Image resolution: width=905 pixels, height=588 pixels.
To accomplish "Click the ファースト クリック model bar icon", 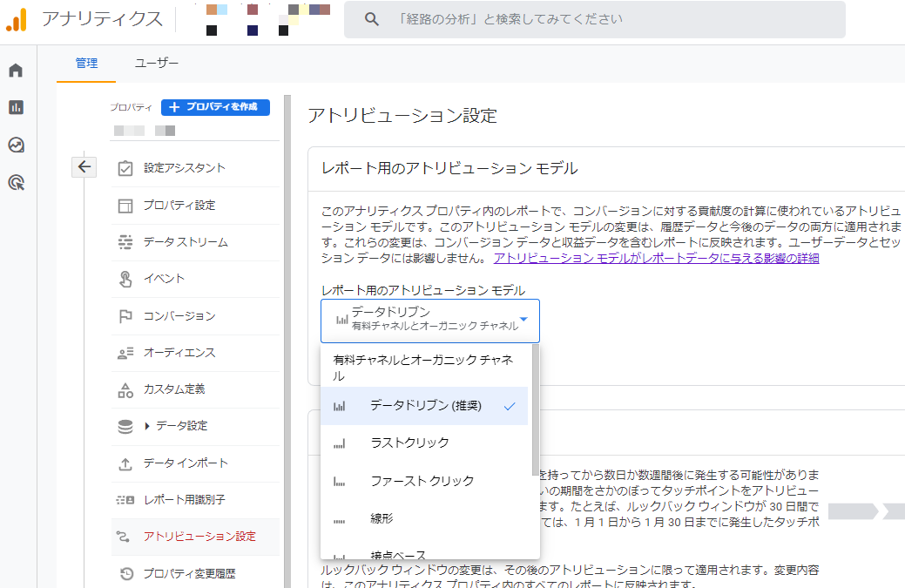I will click(340, 482).
